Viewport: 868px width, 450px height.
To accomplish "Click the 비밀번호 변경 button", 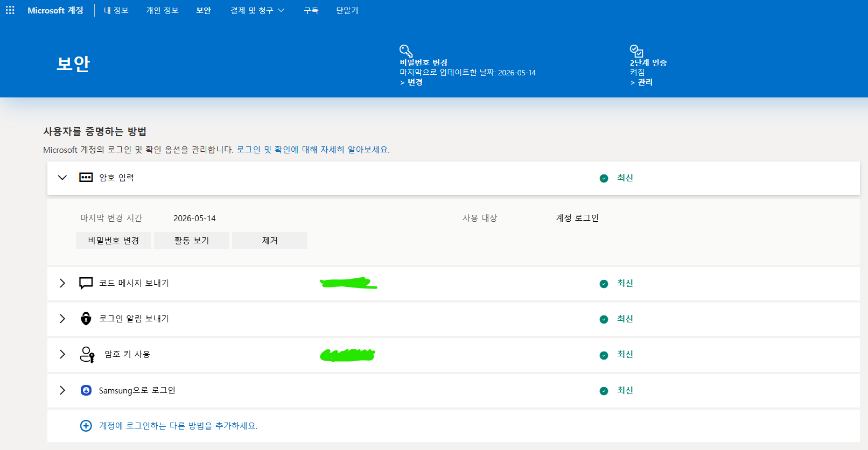I will tap(114, 241).
